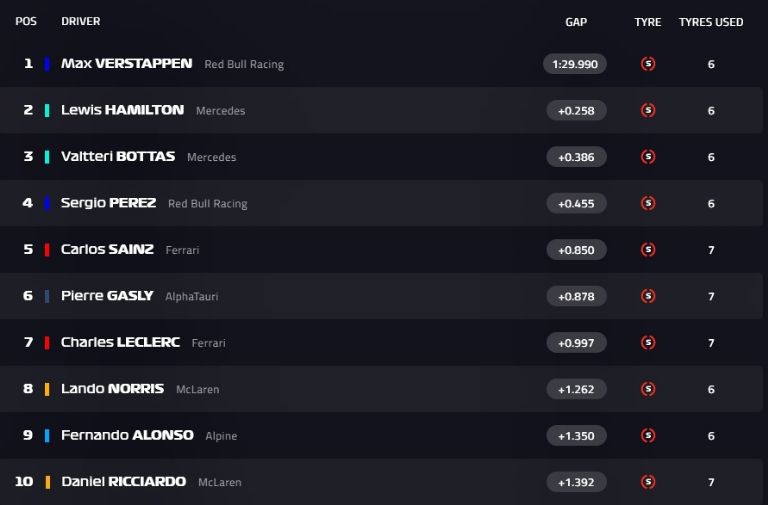The image size is (768, 505).
Task: Click the AlphaTauri team label next to Gasly
Action: (191, 297)
